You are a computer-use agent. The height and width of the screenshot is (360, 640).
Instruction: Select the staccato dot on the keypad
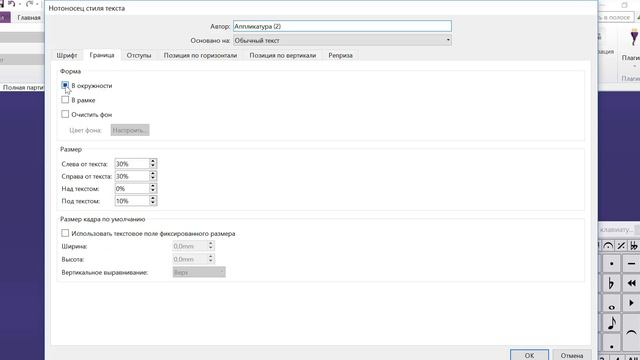(x=611, y=264)
